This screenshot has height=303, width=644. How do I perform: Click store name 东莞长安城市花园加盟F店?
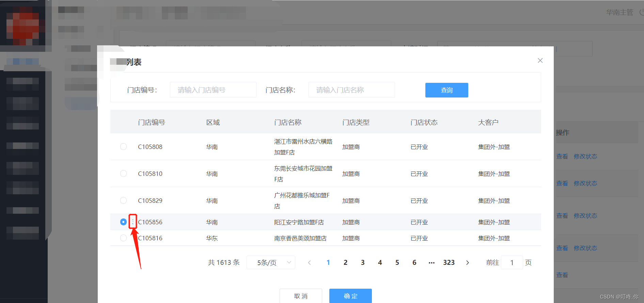(x=303, y=174)
